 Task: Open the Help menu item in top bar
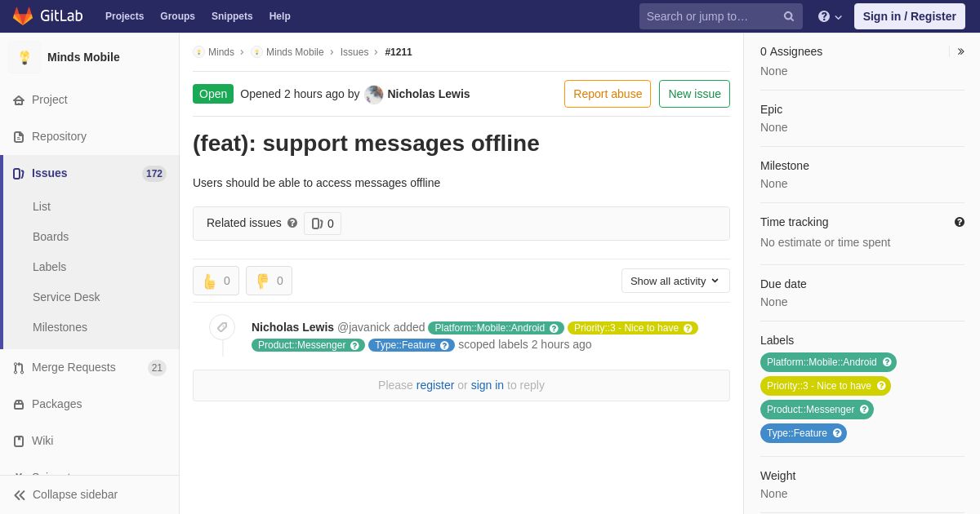coord(280,16)
